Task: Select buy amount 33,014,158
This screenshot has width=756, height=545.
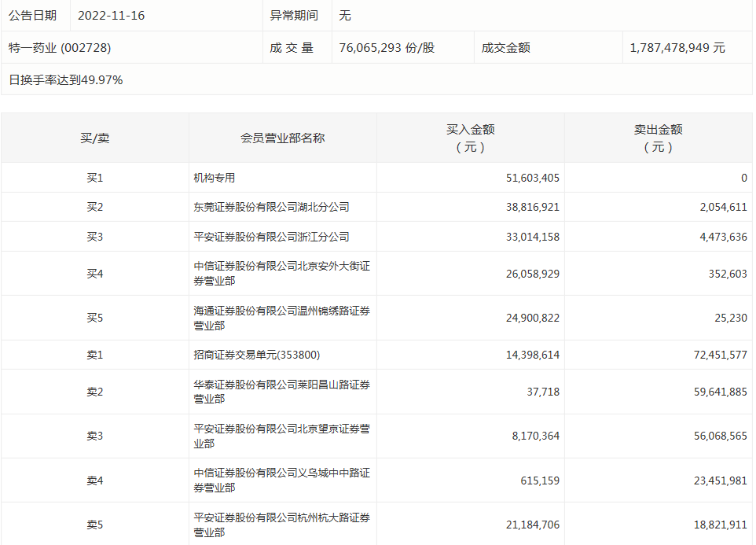Action: [532, 237]
